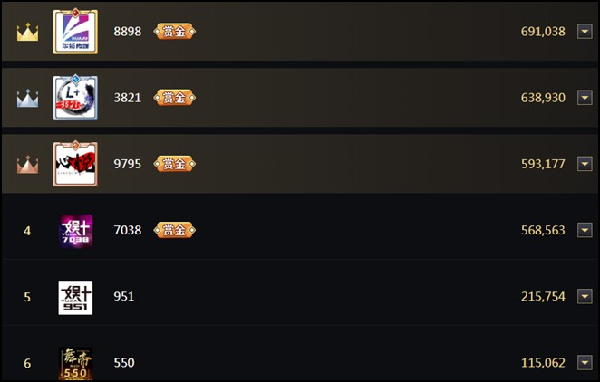Click the 赏金 badge next to 3821

click(174, 98)
